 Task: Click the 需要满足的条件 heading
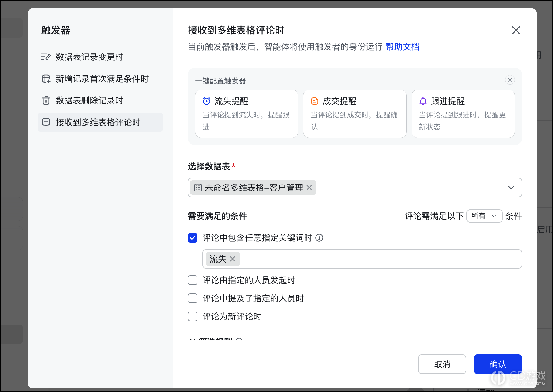217,216
